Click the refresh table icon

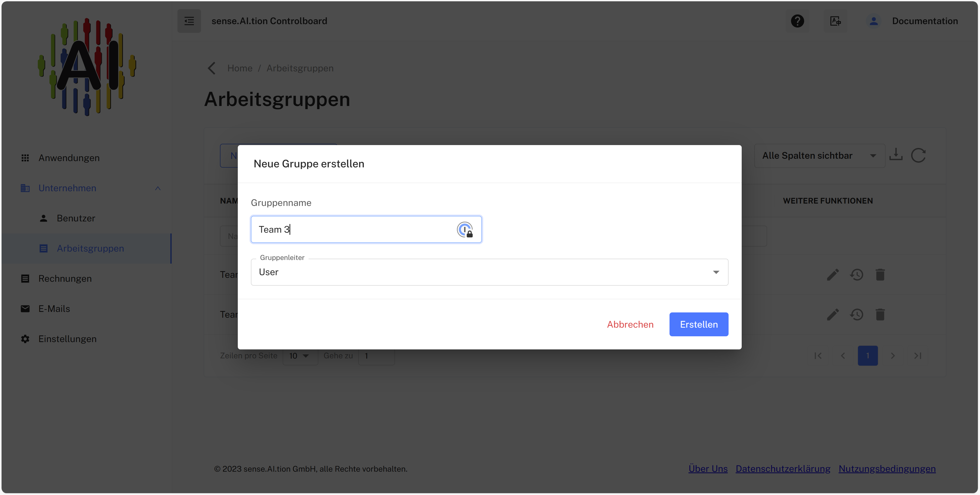(918, 155)
